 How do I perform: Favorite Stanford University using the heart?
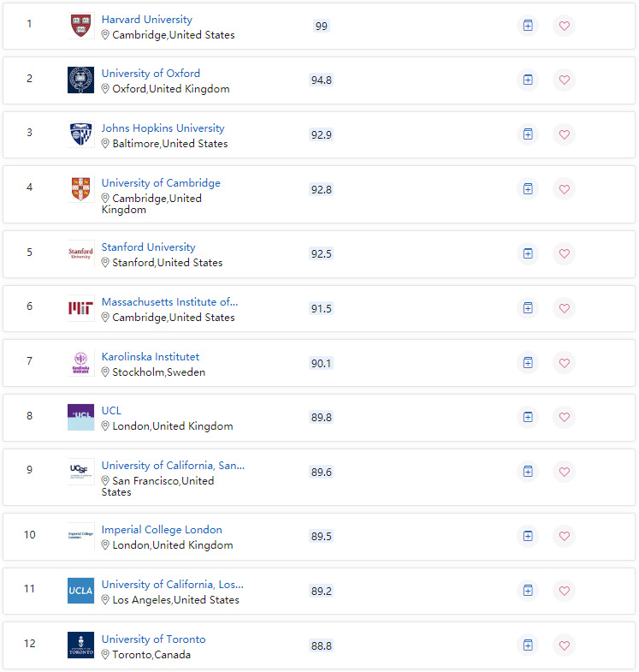coord(564,253)
